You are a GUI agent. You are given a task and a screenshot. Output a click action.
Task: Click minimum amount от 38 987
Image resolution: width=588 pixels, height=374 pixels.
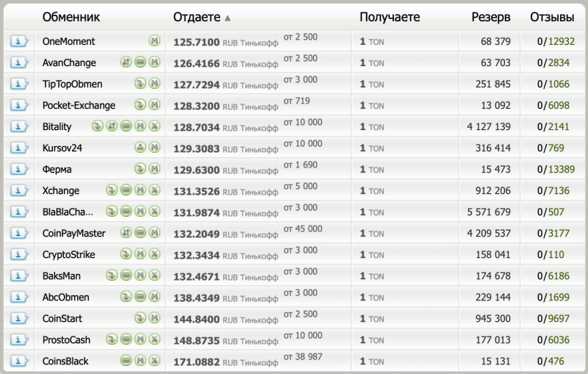click(303, 357)
